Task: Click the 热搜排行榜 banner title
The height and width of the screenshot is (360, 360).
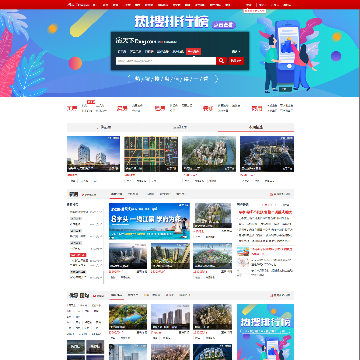Action: coord(171,22)
